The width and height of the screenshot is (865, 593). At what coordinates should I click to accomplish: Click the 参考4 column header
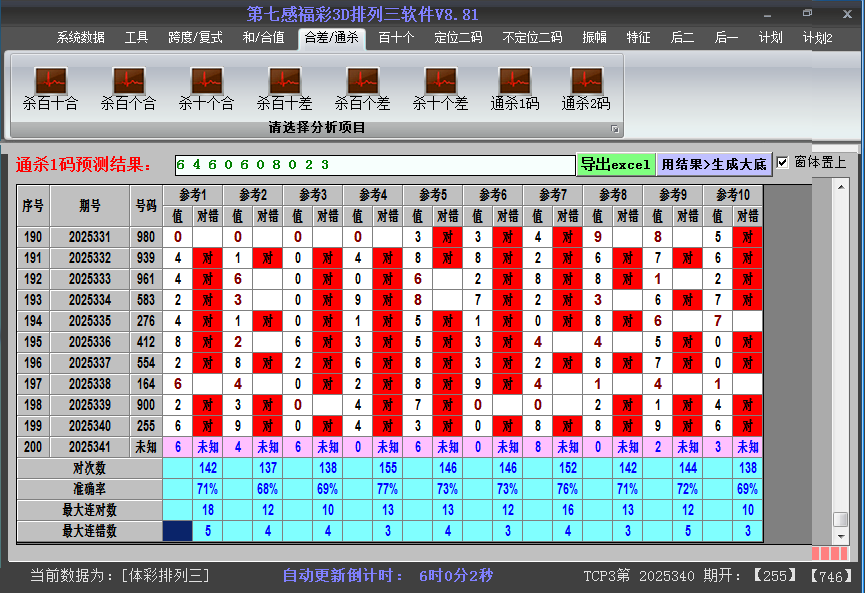tap(373, 194)
